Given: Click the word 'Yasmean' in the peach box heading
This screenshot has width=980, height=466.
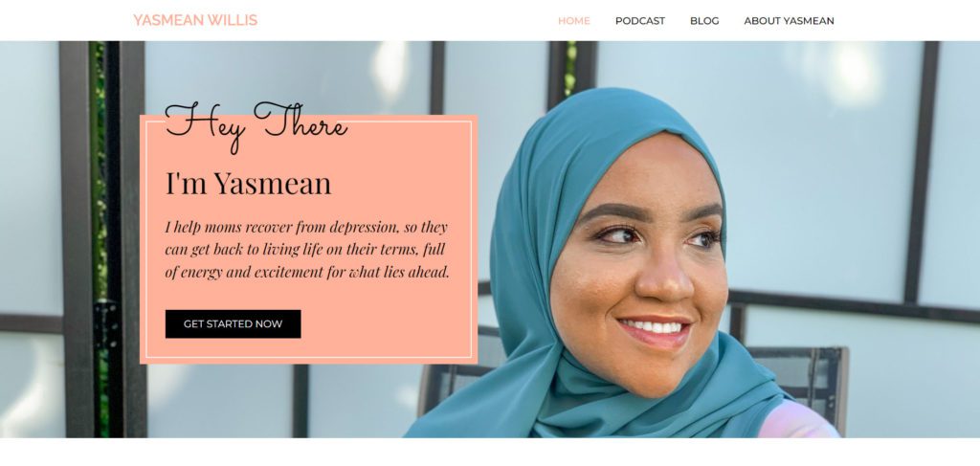Looking at the screenshot, I should pos(273,184).
